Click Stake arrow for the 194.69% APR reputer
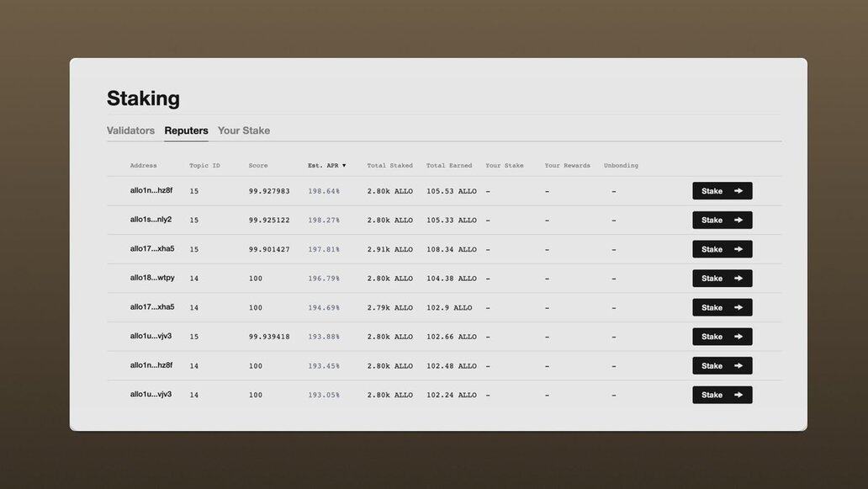This screenshot has width=868, height=489. (x=738, y=307)
